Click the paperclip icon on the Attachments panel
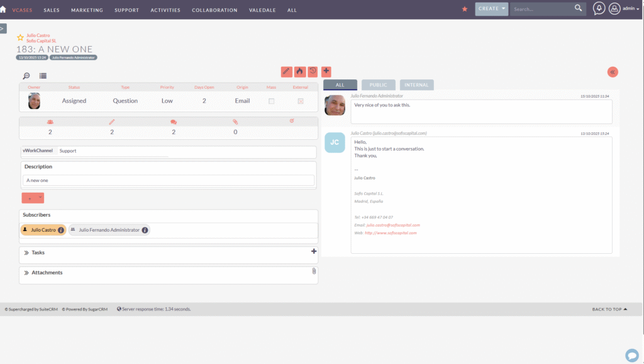 313,272
